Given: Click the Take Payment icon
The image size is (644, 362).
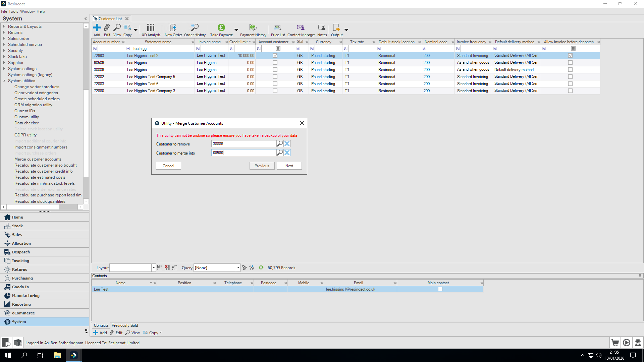Looking at the screenshot, I should point(221,29).
